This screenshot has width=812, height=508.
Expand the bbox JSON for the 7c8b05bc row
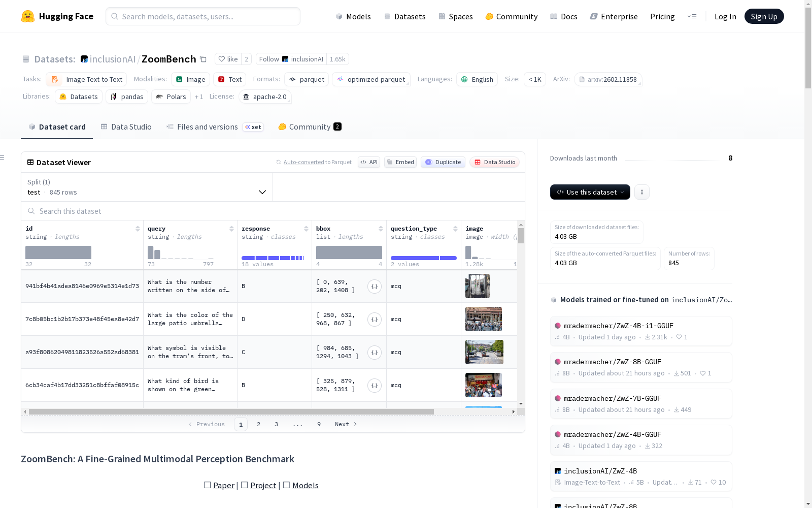coord(375,320)
